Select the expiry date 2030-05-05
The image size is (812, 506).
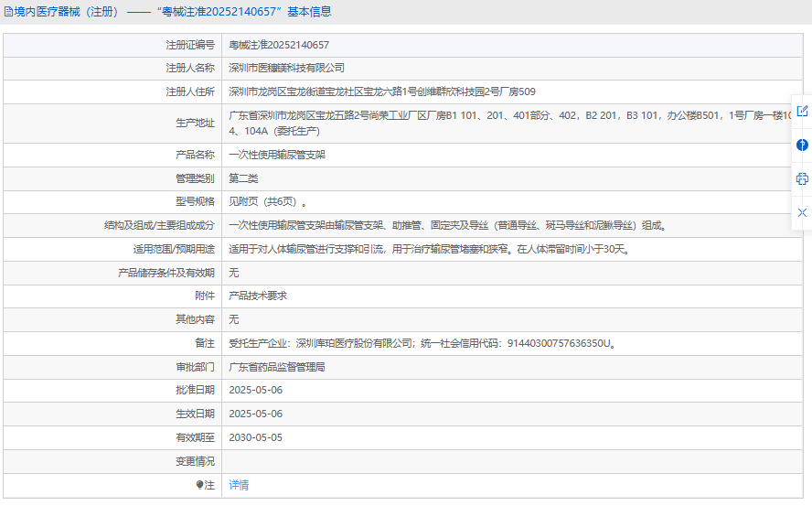click(256, 437)
